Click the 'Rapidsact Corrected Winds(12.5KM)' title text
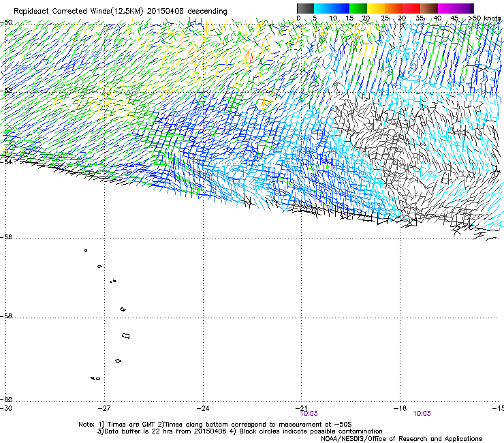This screenshot has height=443, width=504. coord(78,12)
